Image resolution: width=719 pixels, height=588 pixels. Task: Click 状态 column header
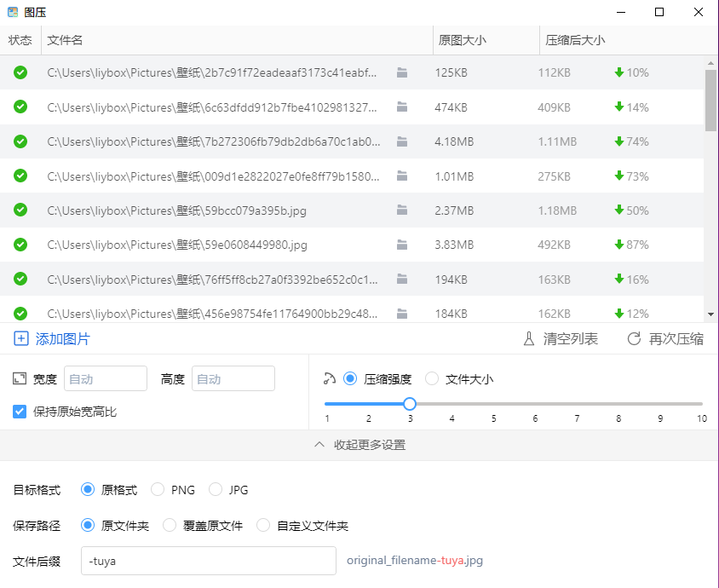click(20, 40)
